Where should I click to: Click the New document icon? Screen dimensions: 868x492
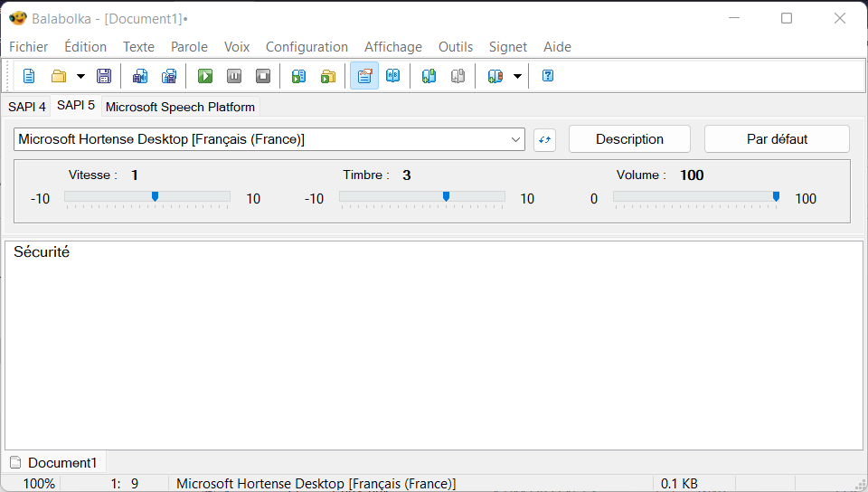coord(29,76)
